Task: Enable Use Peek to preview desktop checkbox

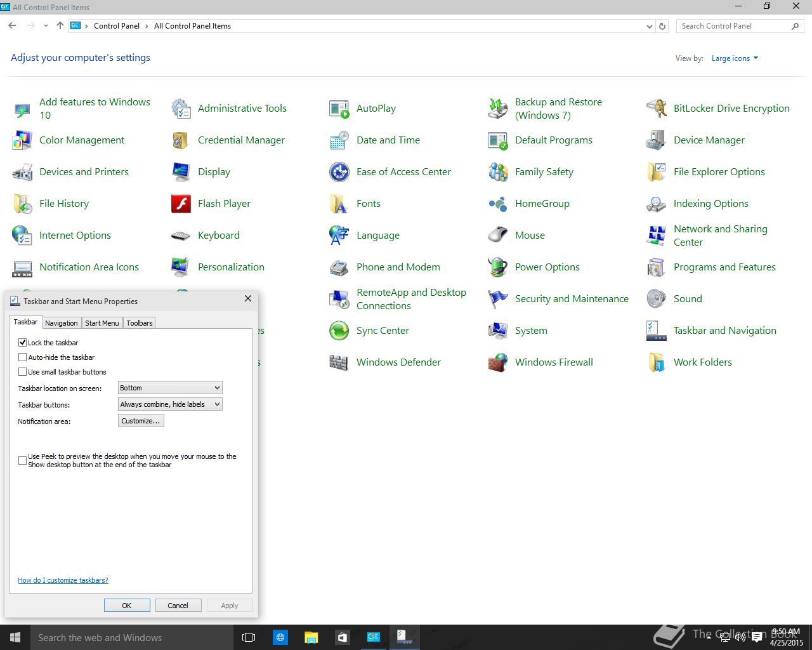Action: [23, 460]
